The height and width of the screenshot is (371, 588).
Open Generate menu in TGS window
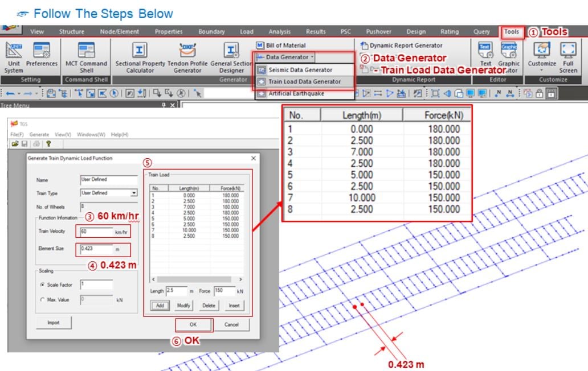click(39, 134)
